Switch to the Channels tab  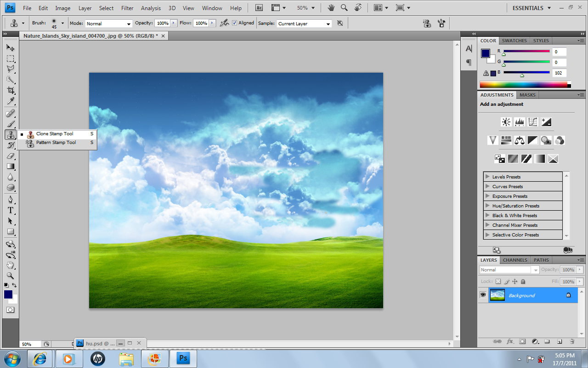[x=515, y=260]
